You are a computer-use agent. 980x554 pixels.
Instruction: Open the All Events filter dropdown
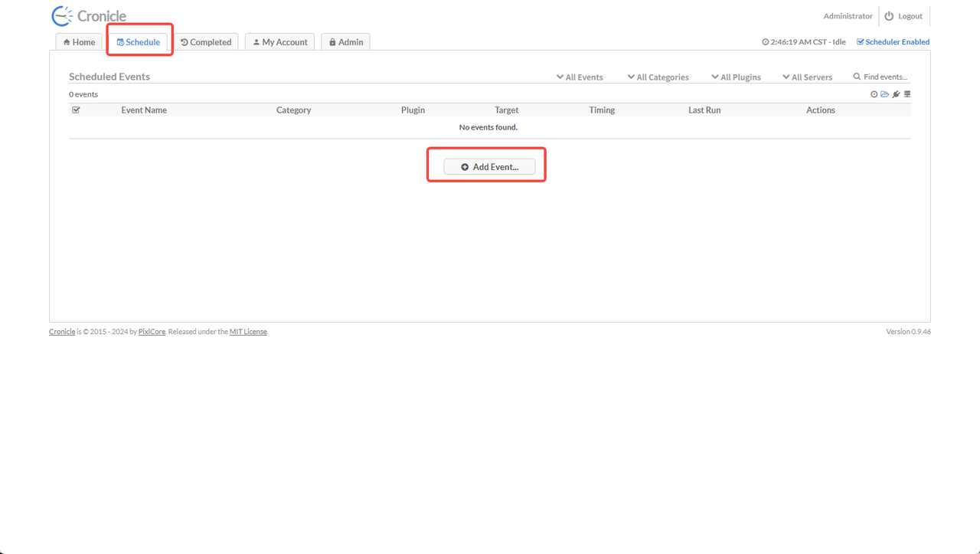click(x=580, y=77)
